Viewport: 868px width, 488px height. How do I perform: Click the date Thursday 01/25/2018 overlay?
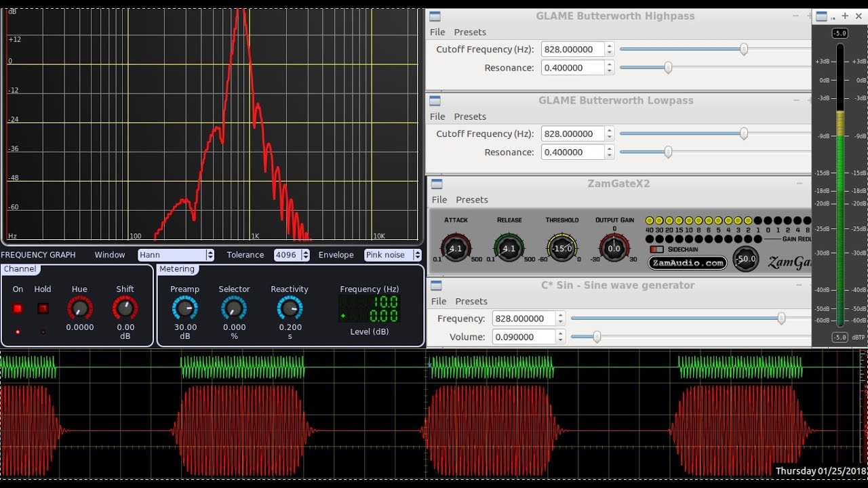coord(821,471)
